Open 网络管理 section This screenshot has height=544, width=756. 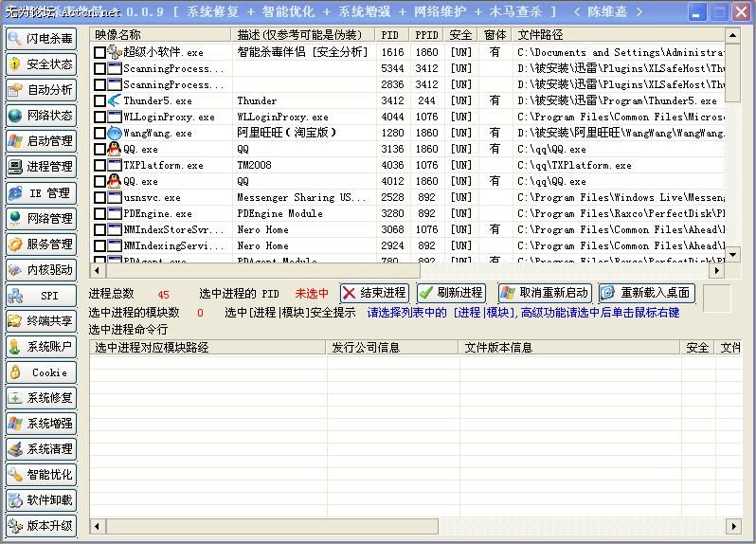click(42, 219)
